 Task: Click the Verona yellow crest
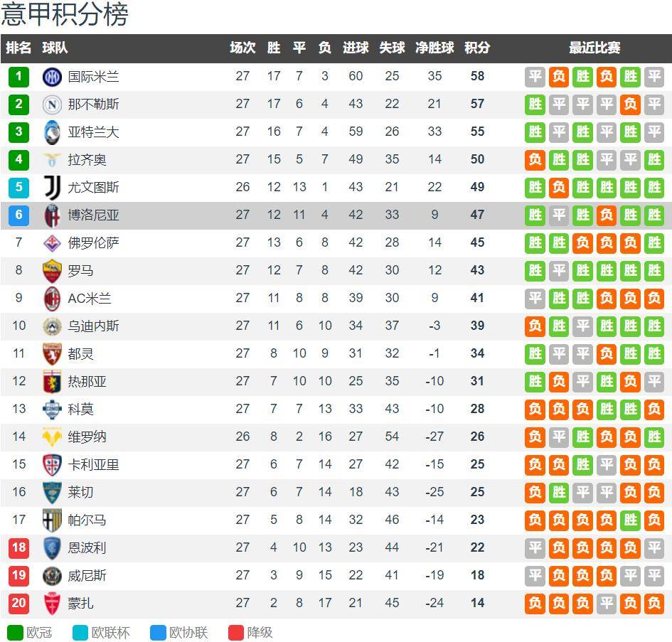(52, 437)
